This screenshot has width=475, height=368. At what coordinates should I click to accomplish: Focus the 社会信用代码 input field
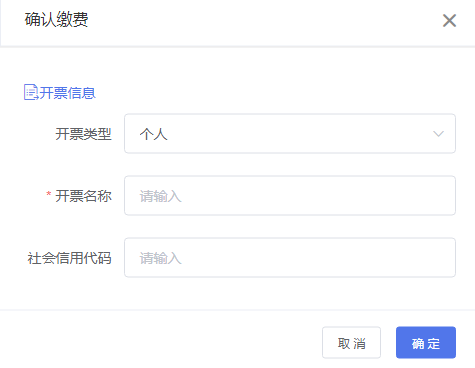coord(290,258)
